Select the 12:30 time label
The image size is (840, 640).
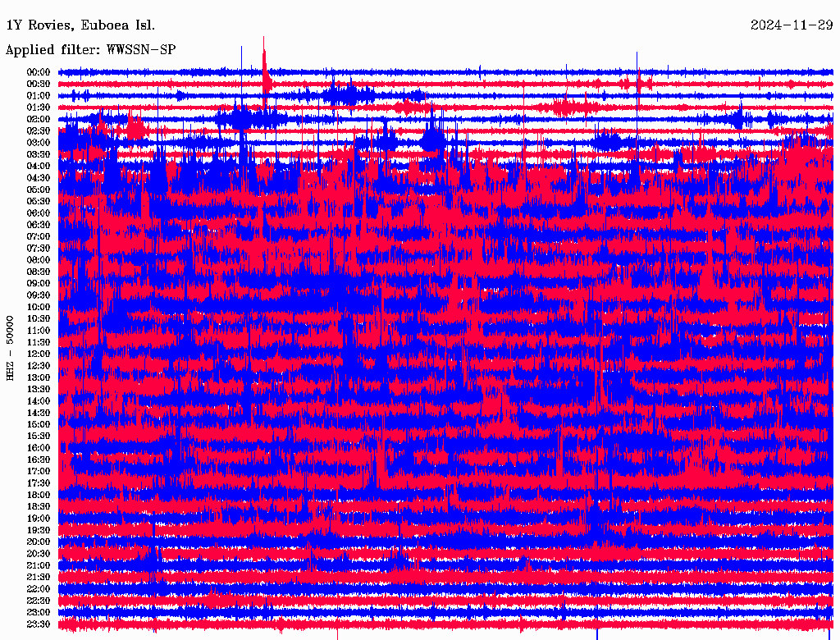coord(38,366)
